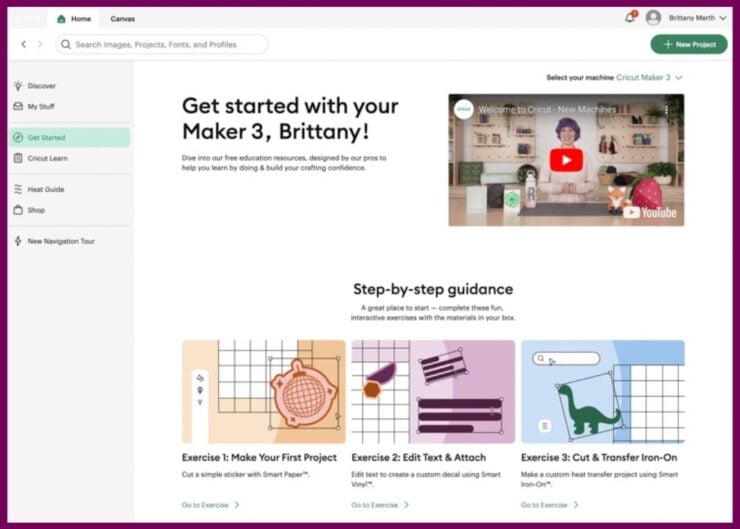Start the New Navigation Tour
Screen dimensions: 740x529
pos(69,241)
